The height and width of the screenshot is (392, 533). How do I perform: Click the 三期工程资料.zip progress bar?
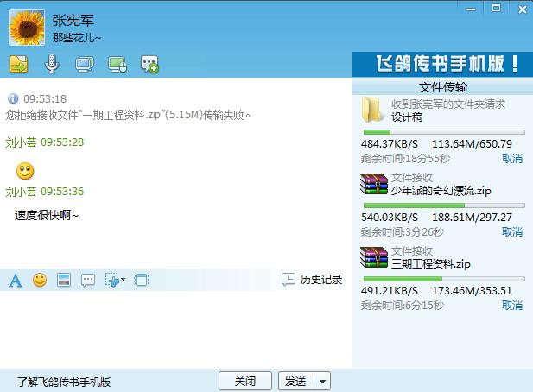click(x=444, y=279)
